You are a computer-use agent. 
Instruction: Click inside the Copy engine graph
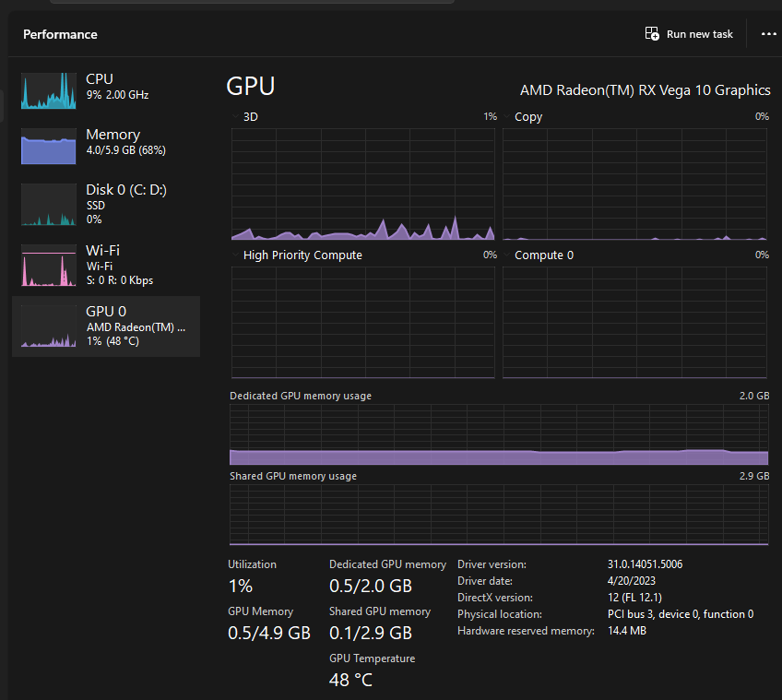[x=635, y=184]
